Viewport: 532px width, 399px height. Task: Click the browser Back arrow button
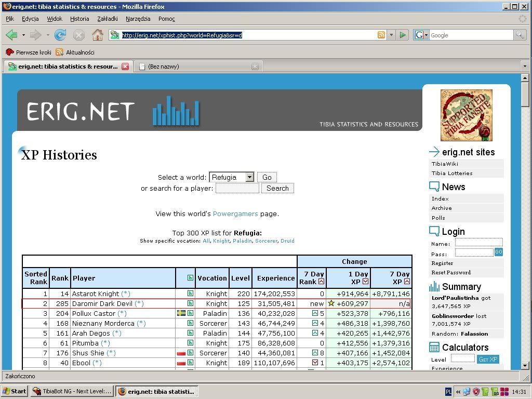tap(12, 35)
